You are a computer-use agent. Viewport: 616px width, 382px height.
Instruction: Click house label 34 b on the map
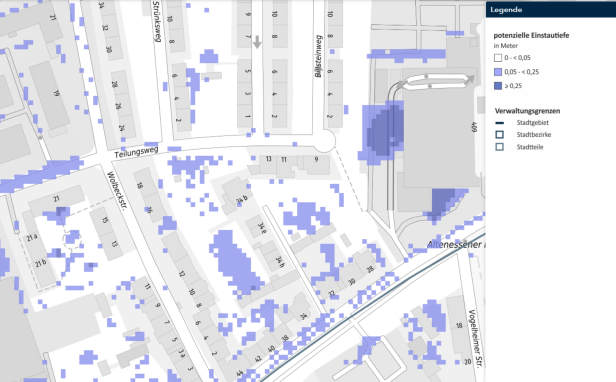pos(242,200)
